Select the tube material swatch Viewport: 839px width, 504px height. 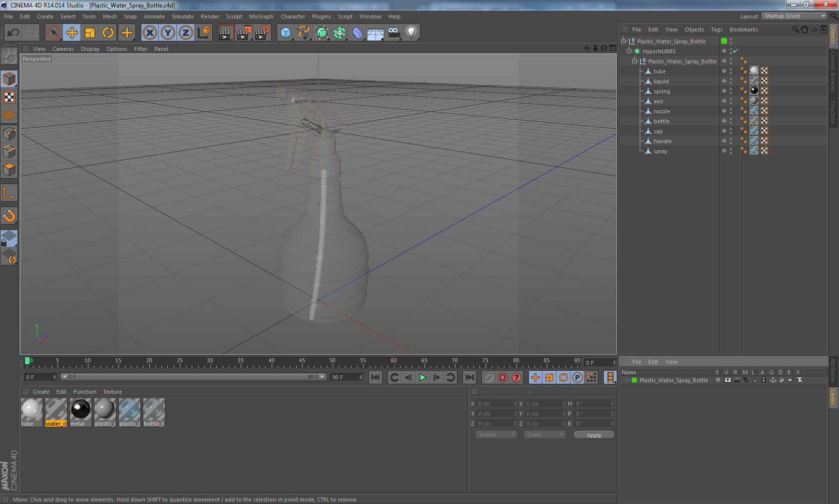[31, 412]
